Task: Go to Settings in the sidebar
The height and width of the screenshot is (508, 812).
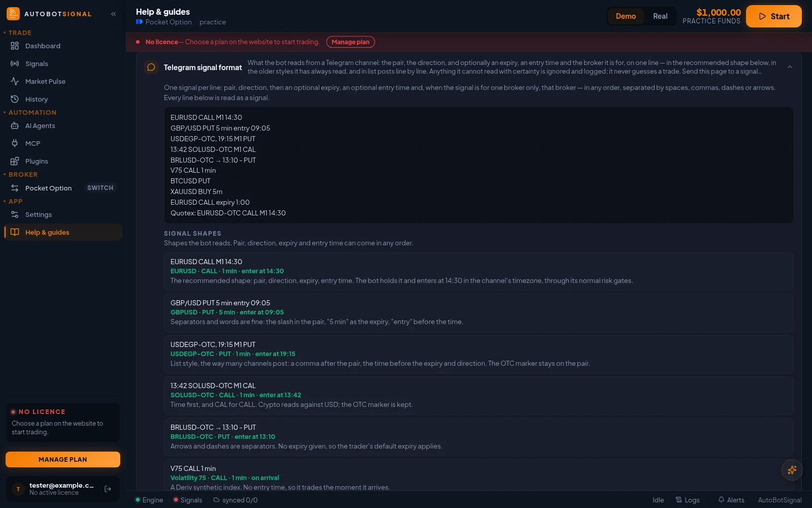Action: pyautogui.click(x=63, y=214)
